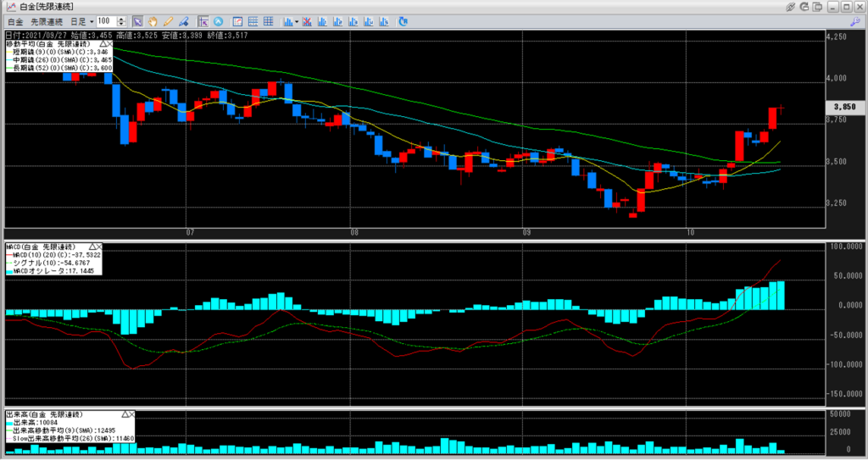This screenshot has height=460, width=868.
Task: Select the arrow pointer cursor tool
Action: pos(138,20)
